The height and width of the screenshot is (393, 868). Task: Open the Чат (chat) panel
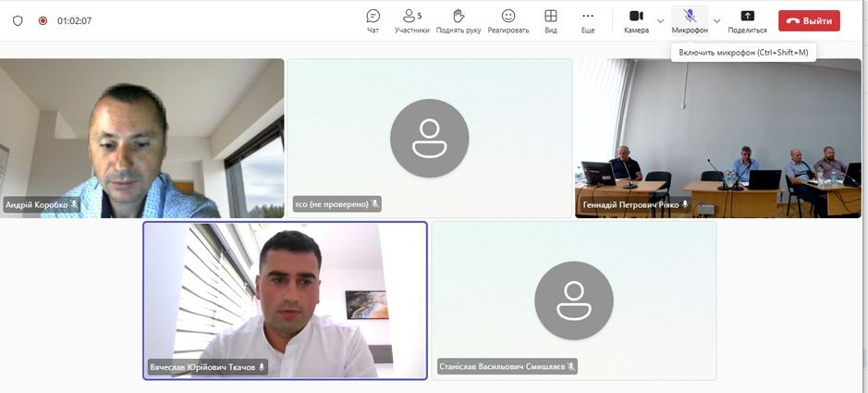click(x=373, y=20)
